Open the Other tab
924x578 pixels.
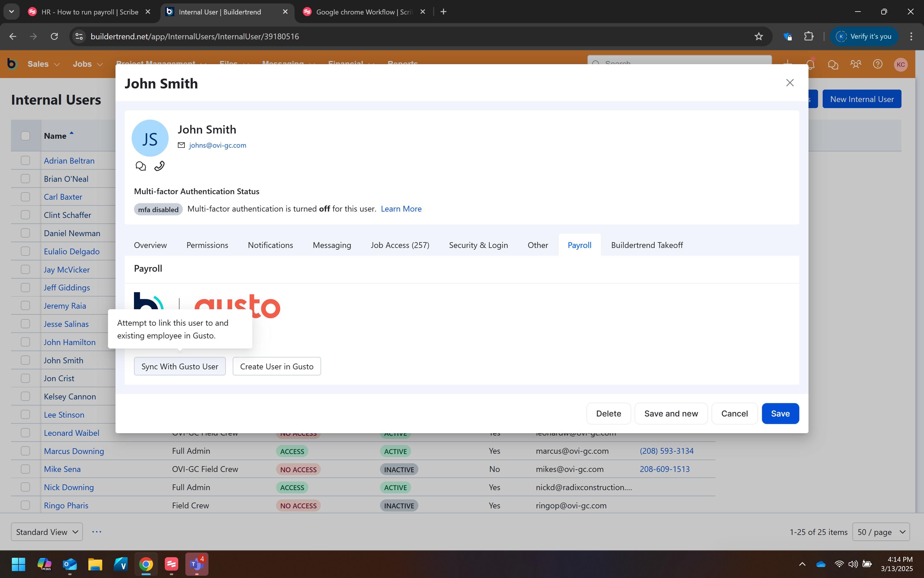(538, 245)
